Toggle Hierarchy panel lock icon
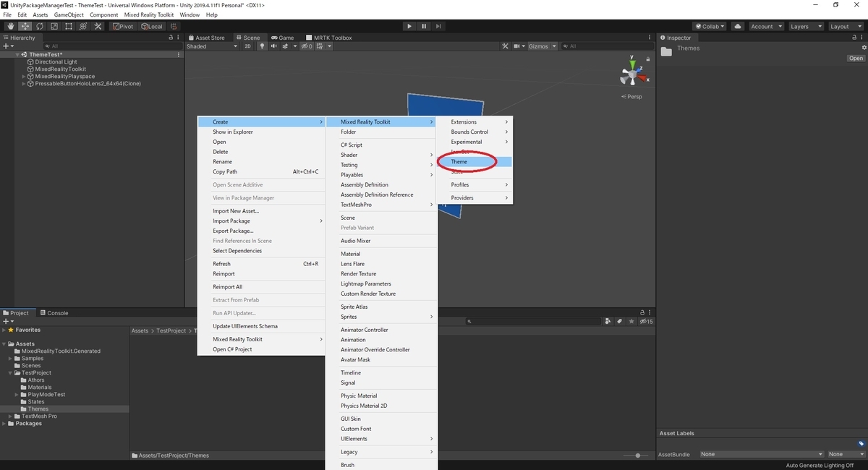The width and height of the screenshot is (868, 470). coord(171,38)
